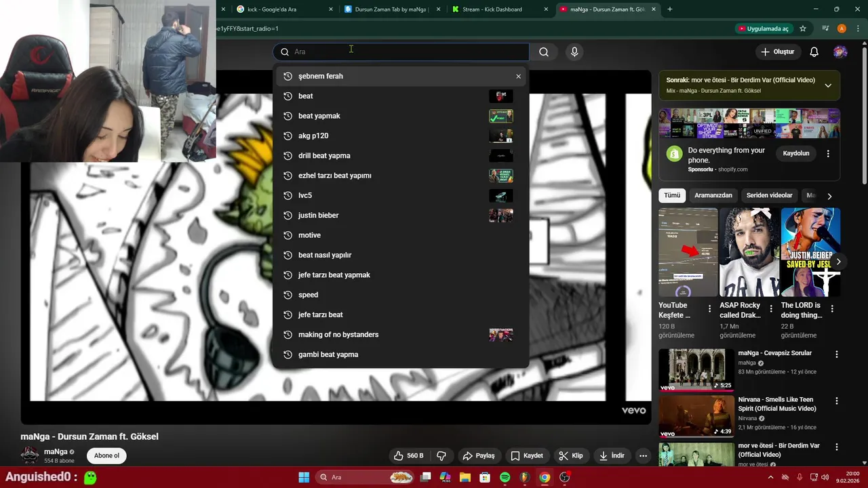This screenshot has width=868, height=488.
Task: Choose the 'speed' history suggestion
Action: coord(401,295)
